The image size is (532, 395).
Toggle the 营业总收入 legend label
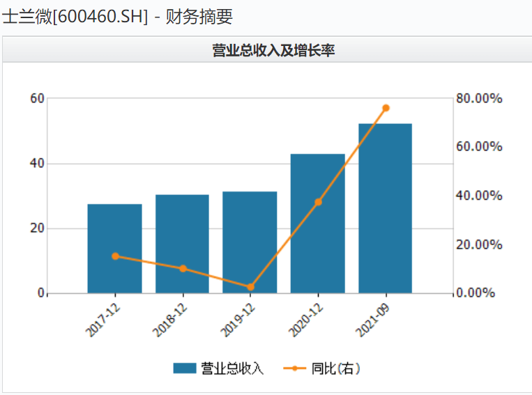(232, 369)
